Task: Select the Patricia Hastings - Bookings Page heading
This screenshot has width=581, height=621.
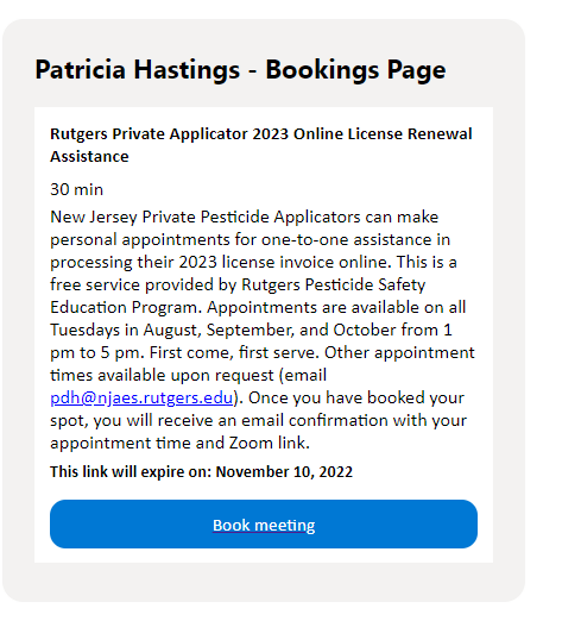Action: coord(240,70)
